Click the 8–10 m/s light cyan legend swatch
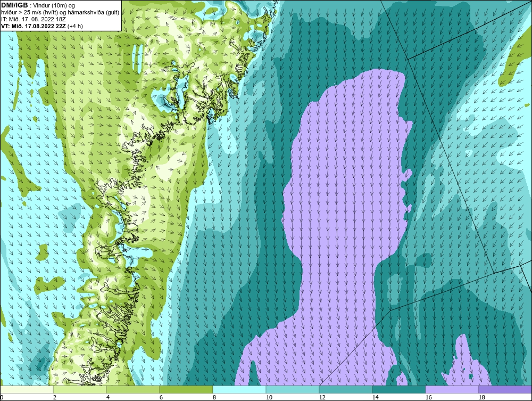Viewport: 532px width, 401px height. click(239, 389)
